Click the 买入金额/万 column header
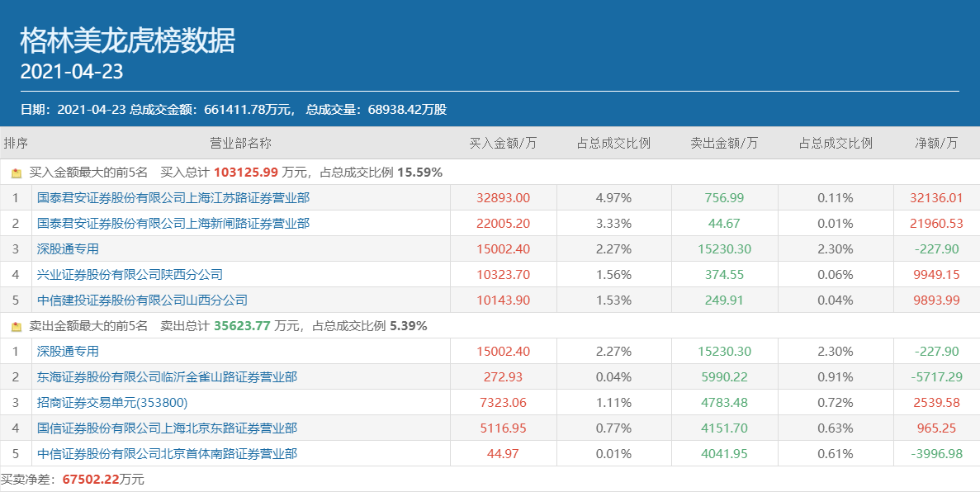This screenshot has height=492, width=980. [503, 143]
